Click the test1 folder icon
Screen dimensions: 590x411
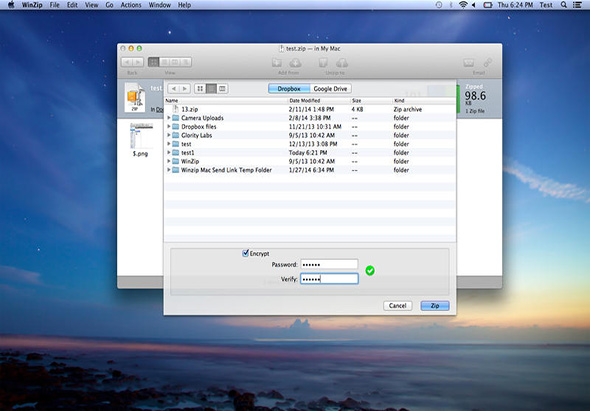[176, 152]
